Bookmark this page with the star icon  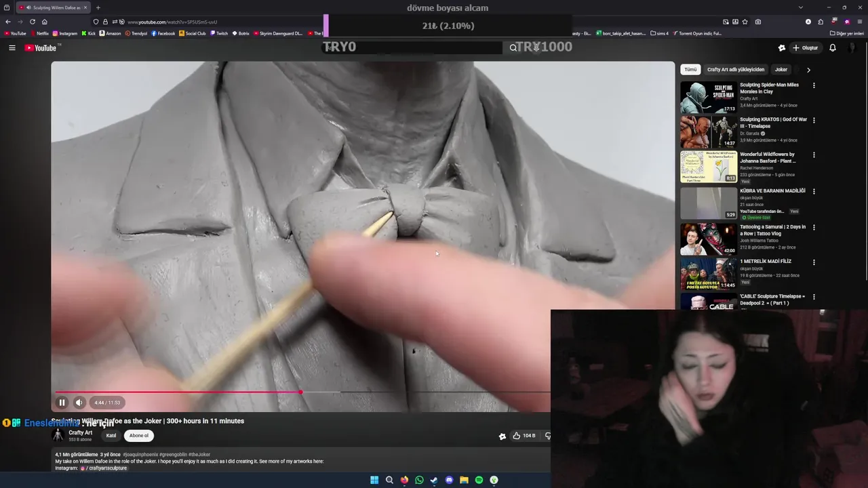(x=745, y=22)
